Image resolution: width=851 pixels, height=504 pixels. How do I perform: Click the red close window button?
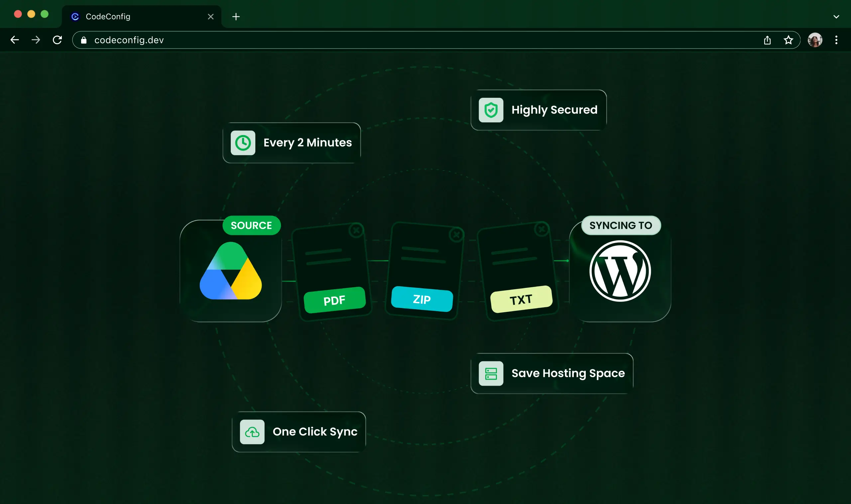(18, 14)
